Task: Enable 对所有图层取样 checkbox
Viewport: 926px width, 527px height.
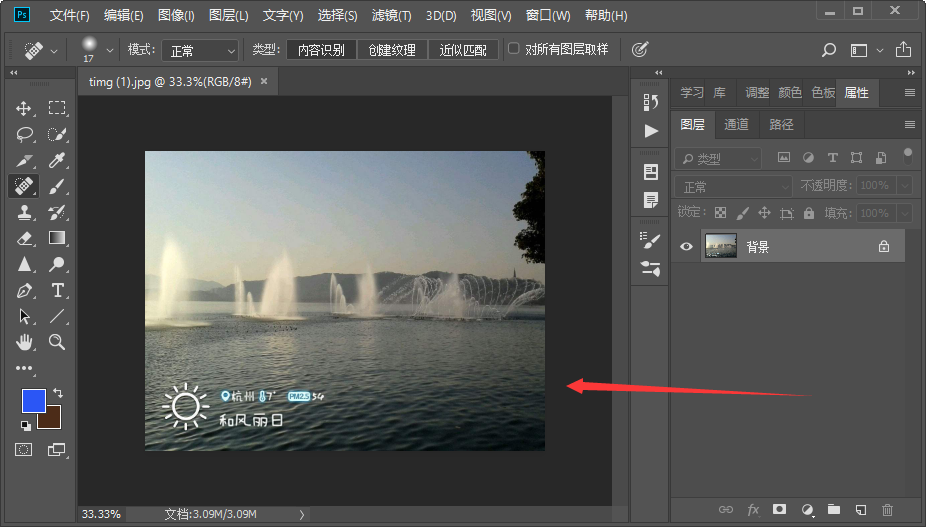Action: click(x=514, y=49)
